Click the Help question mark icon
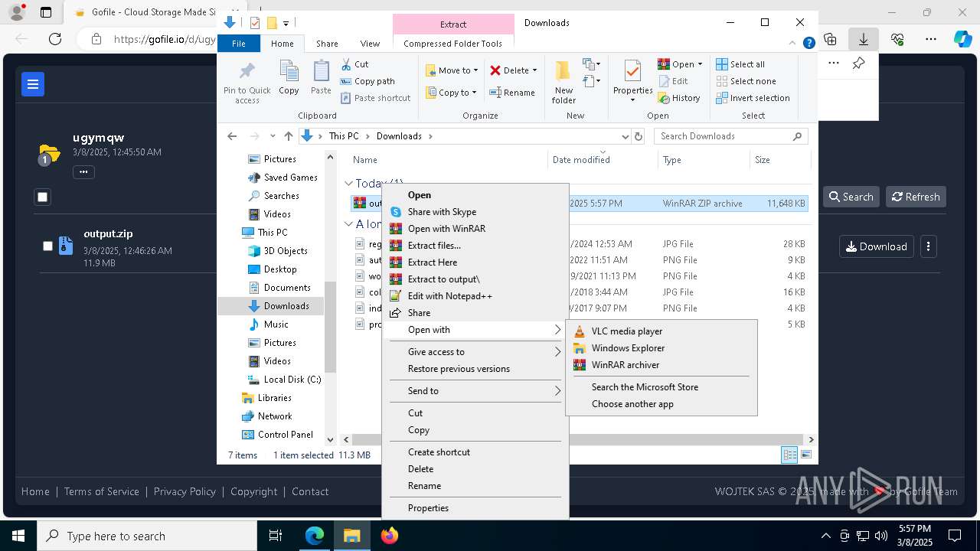The width and height of the screenshot is (980, 551). click(808, 44)
